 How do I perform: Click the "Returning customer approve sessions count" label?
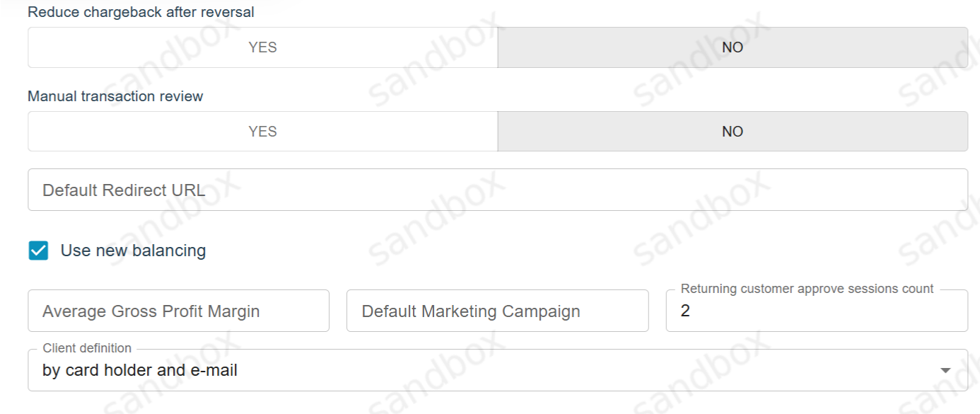(807, 289)
